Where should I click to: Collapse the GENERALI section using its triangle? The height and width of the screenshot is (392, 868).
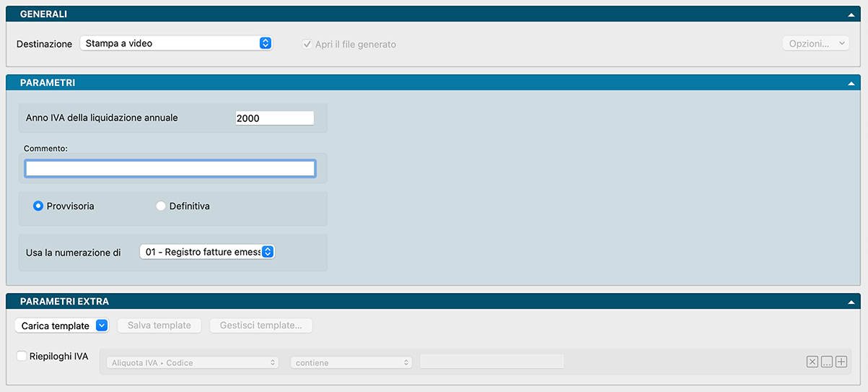[x=852, y=15]
